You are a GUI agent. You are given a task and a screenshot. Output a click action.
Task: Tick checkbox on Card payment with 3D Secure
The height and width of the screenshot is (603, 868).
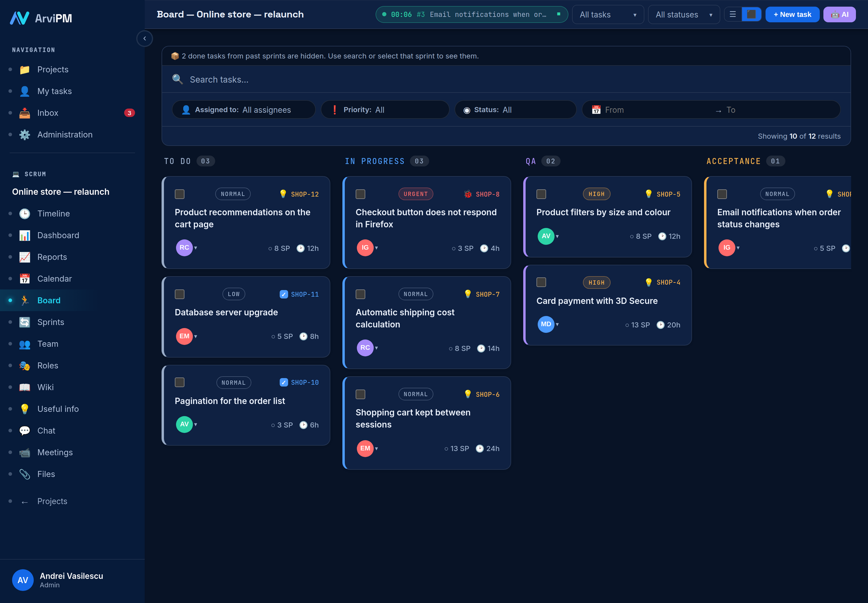point(541,282)
